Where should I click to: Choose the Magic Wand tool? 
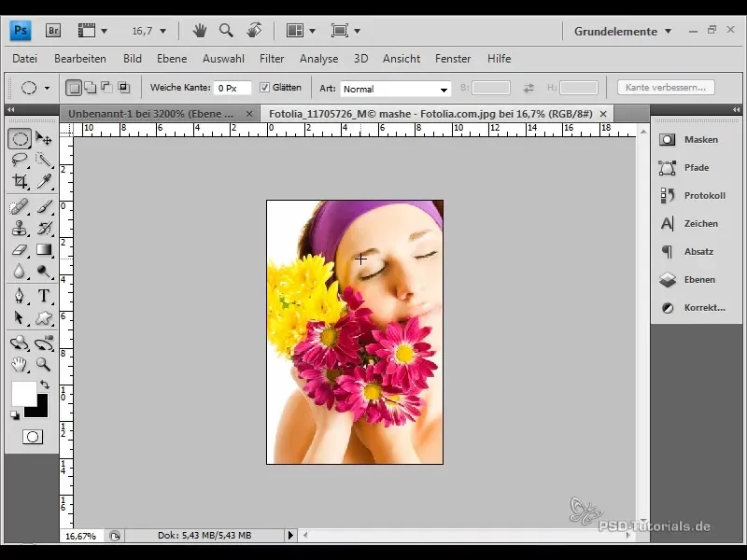click(x=44, y=160)
